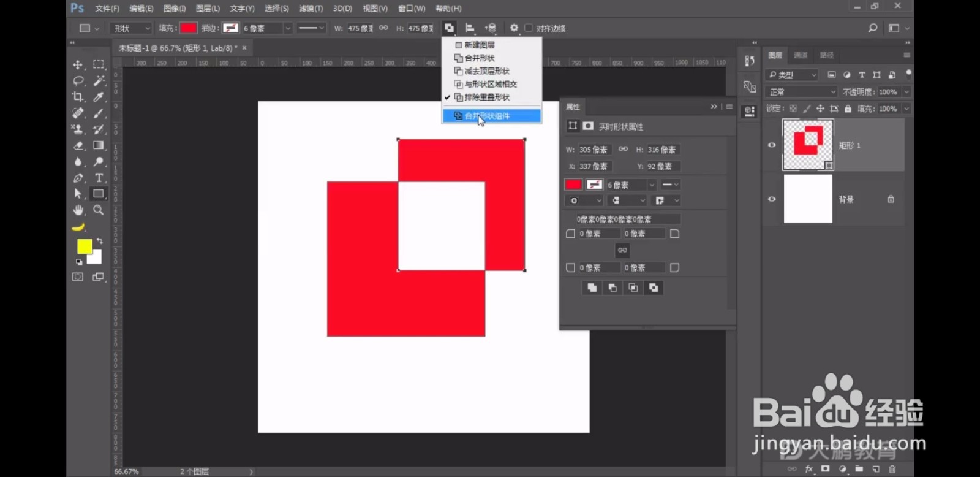Toggle pixel layer filter in Layers panel
This screenshot has height=477, width=980.
click(x=831, y=75)
